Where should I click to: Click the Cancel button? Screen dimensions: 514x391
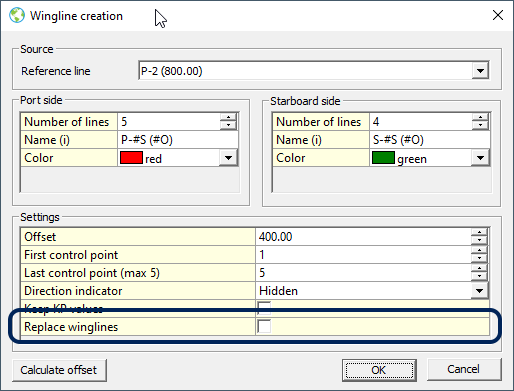click(464, 369)
